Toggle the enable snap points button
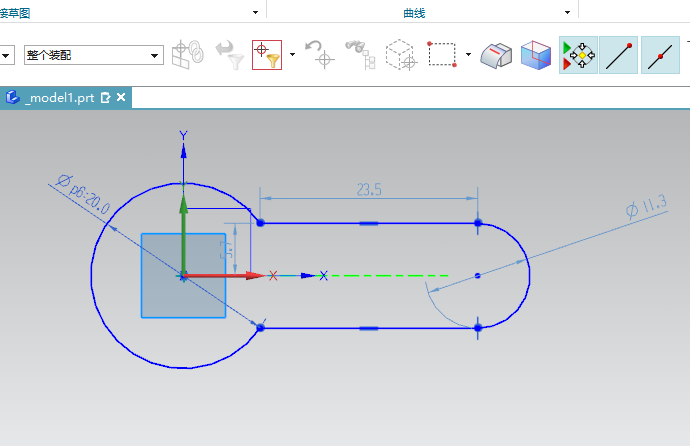 578,55
